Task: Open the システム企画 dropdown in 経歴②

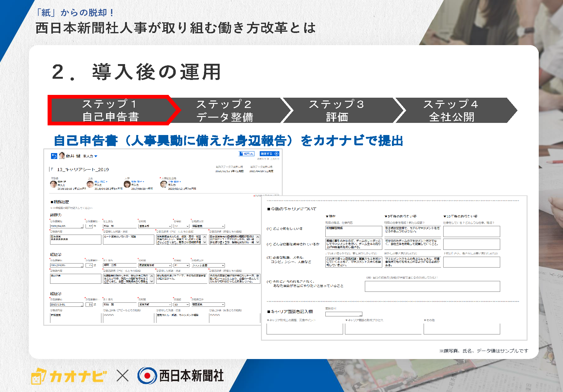Action: pyautogui.click(x=208, y=265)
